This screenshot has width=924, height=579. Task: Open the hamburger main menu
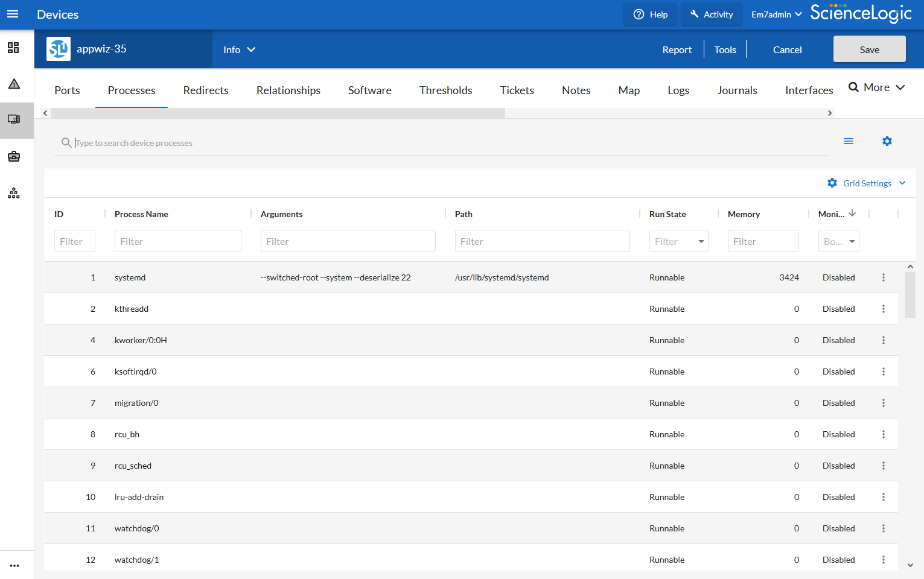tap(13, 14)
